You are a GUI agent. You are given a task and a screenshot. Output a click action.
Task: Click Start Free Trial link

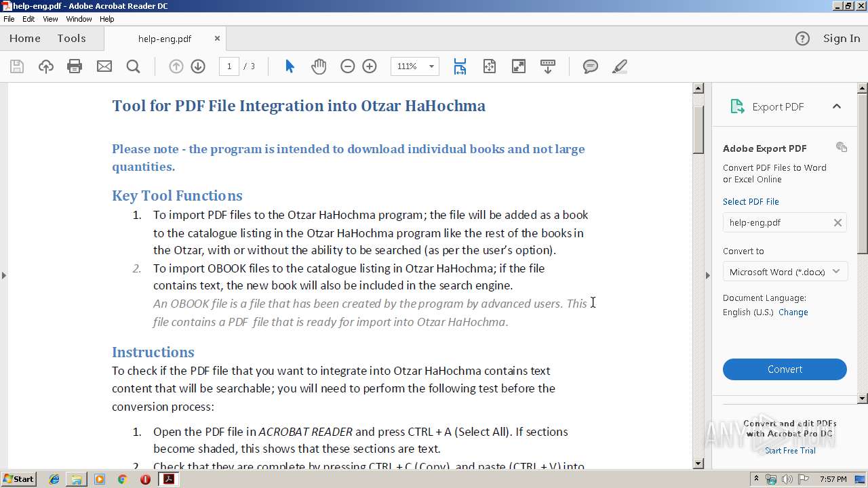[790, 451]
